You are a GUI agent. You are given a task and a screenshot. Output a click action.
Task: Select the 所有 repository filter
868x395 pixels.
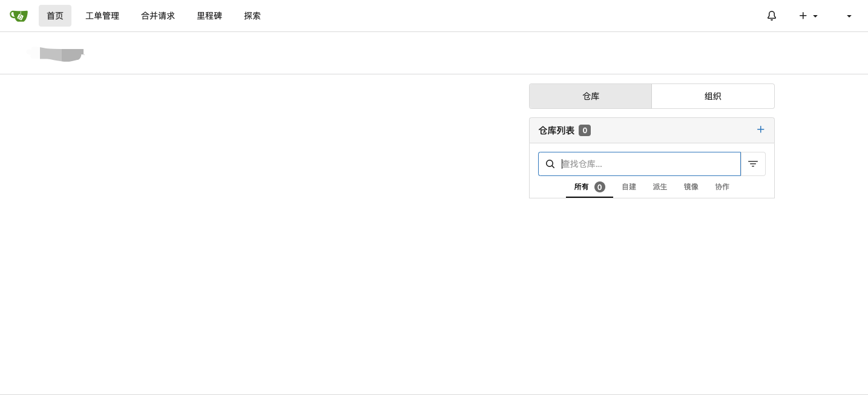(581, 187)
